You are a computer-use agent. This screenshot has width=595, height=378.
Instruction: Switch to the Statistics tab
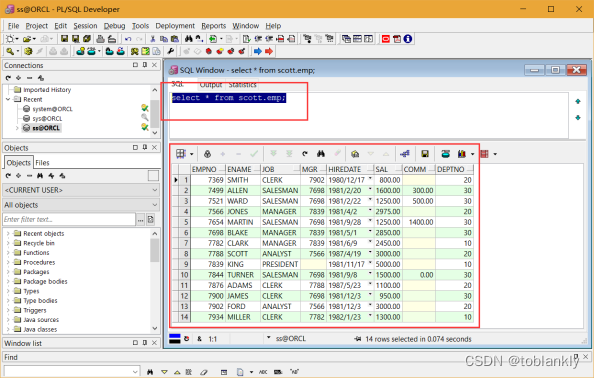242,85
